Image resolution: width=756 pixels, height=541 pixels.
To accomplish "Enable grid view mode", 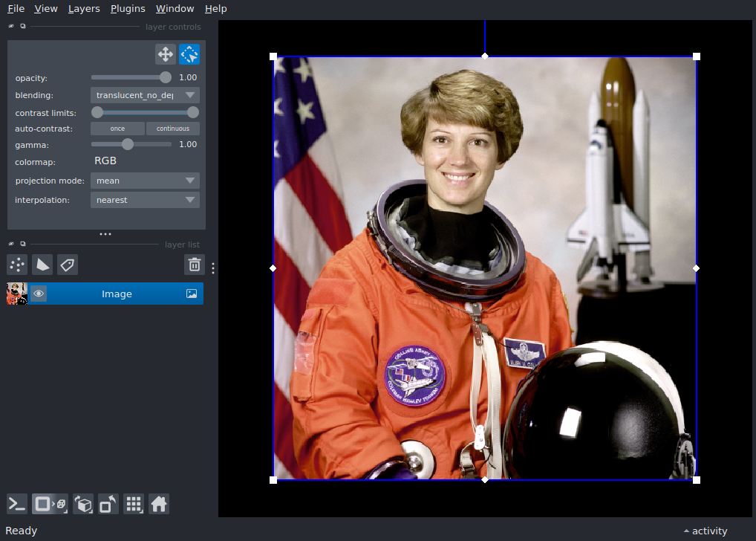I will click(134, 504).
